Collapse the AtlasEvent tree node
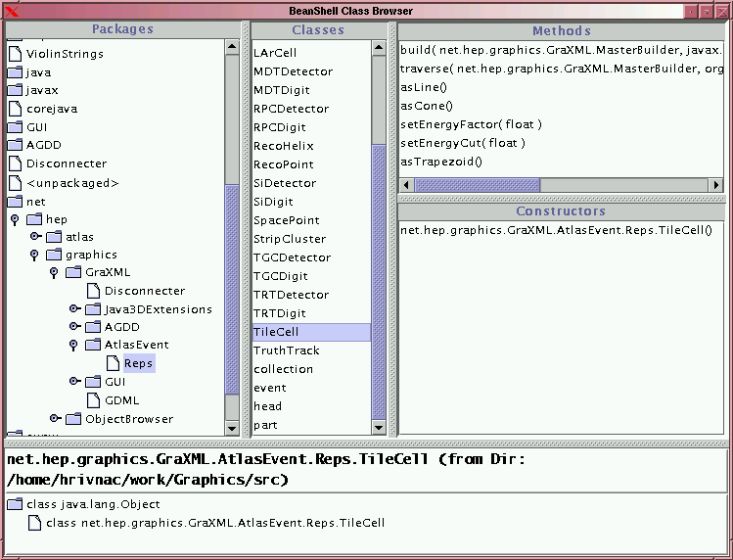The height and width of the screenshot is (560, 733). point(73,346)
